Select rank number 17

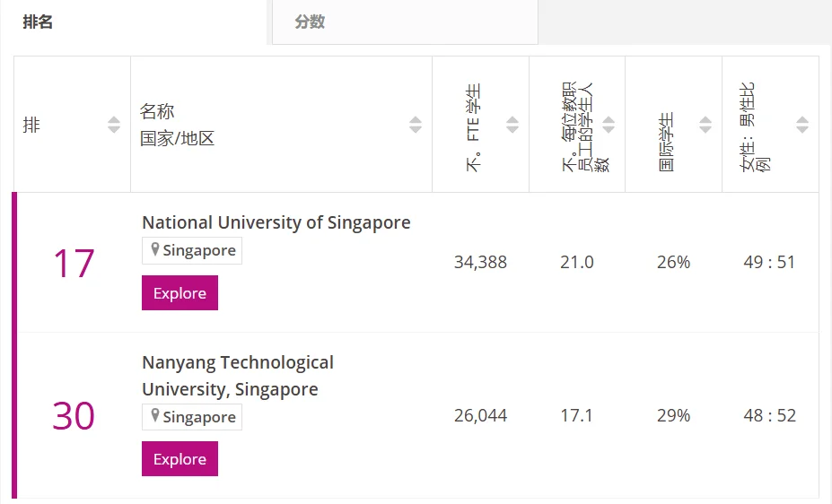(74, 264)
